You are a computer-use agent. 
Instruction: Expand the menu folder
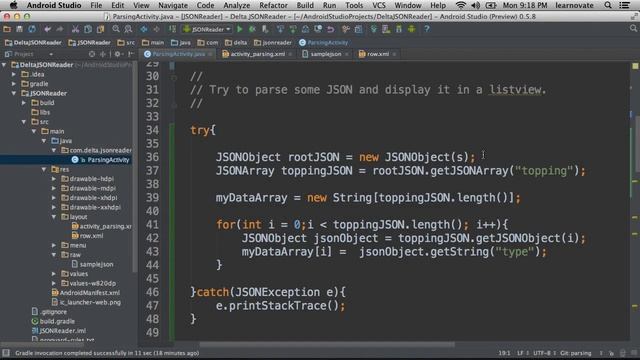(x=54, y=245)
